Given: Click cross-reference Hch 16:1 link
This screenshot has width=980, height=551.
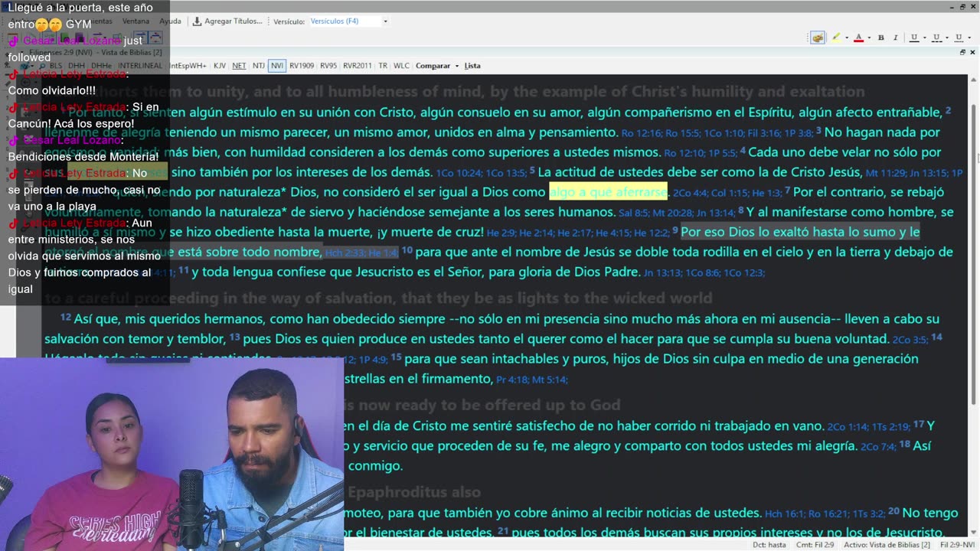Looking at the screenshot, I should coord(783,514).
